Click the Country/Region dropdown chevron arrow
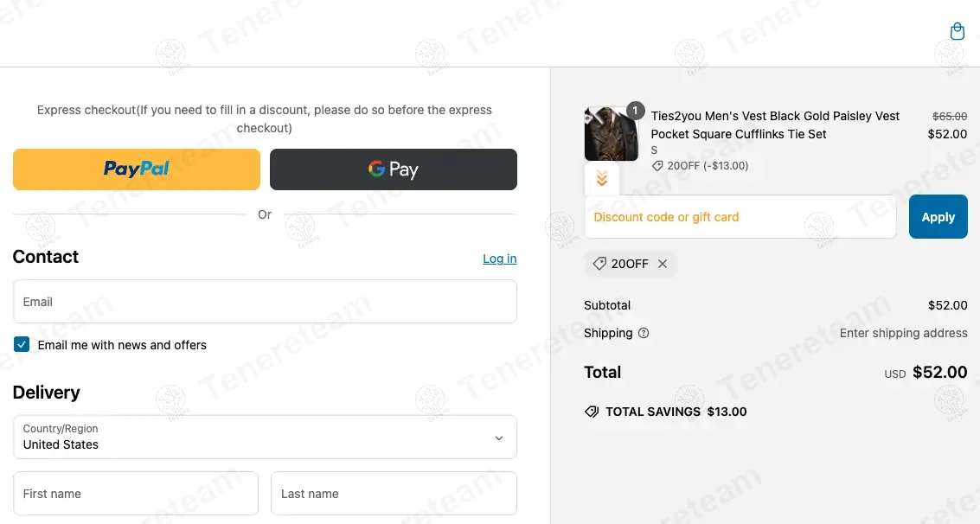The image size is (980, 524). tap(499, 438)
